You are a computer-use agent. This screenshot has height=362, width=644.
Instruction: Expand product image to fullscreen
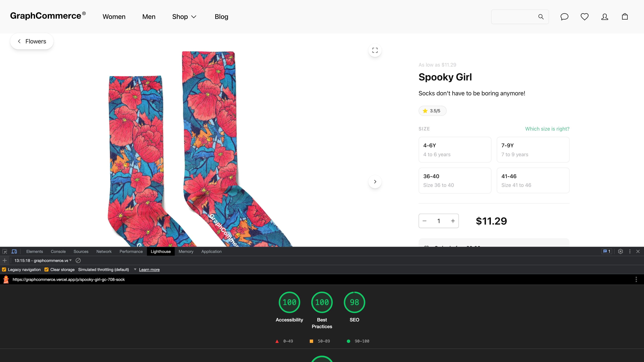[x=375, y=50]
